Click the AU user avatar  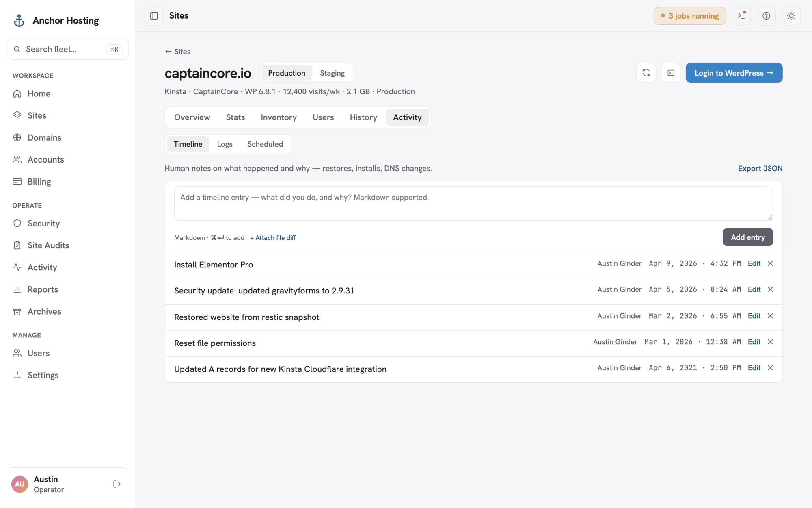point(19,484)
